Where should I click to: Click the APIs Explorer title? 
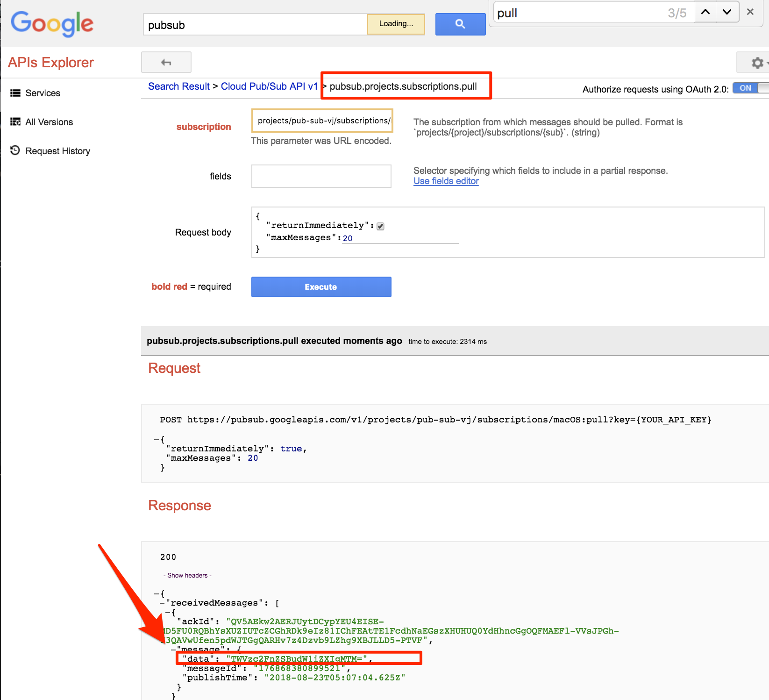click(x=51, y=62)
